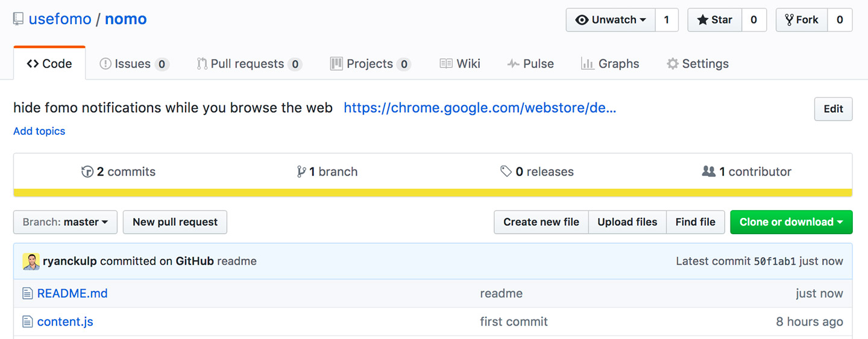
Task: Click Create new file button
Action: [541, 222]
